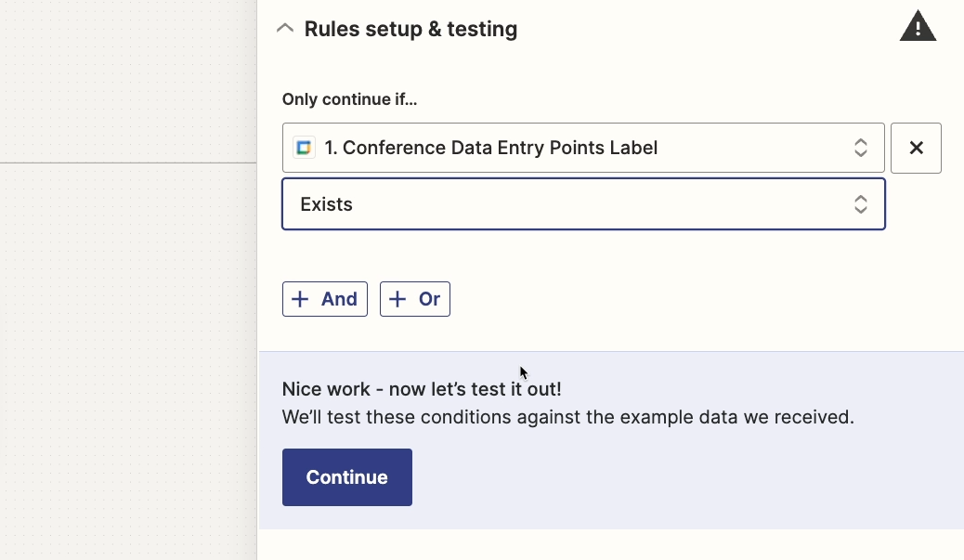Collapse the Rules setup & testing section chevron
964x560 pixels.
(285, 28)
